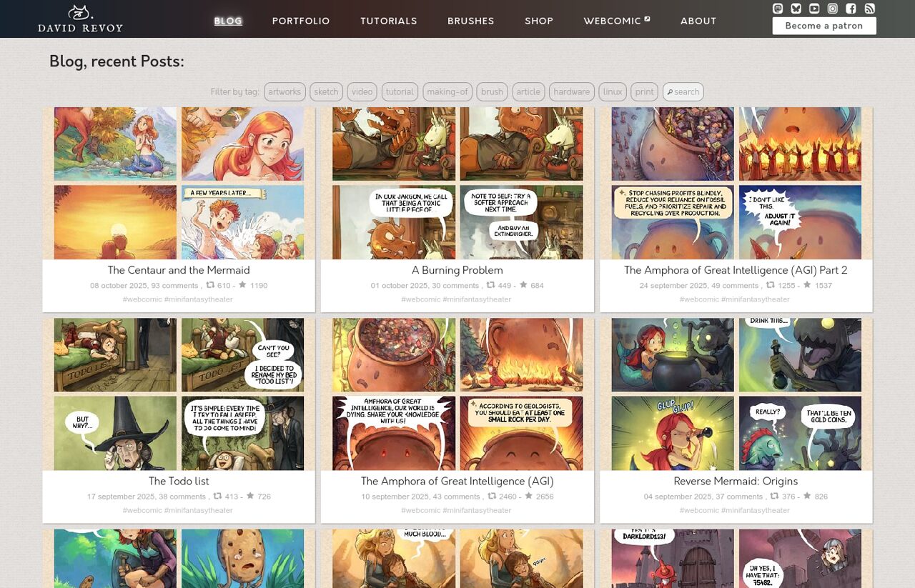
Task: Go to the Portfolio menu item
Action: [x=301, y=21]
